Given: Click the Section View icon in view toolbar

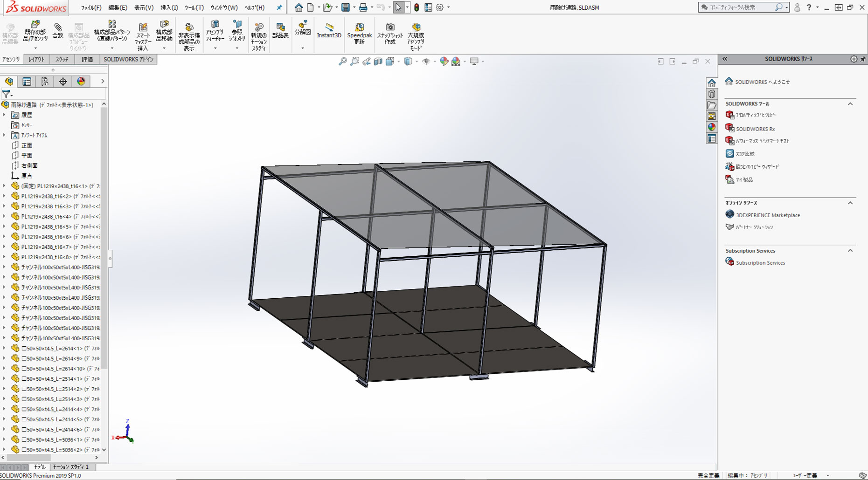Looking at the screenshot, I should 378,62.
